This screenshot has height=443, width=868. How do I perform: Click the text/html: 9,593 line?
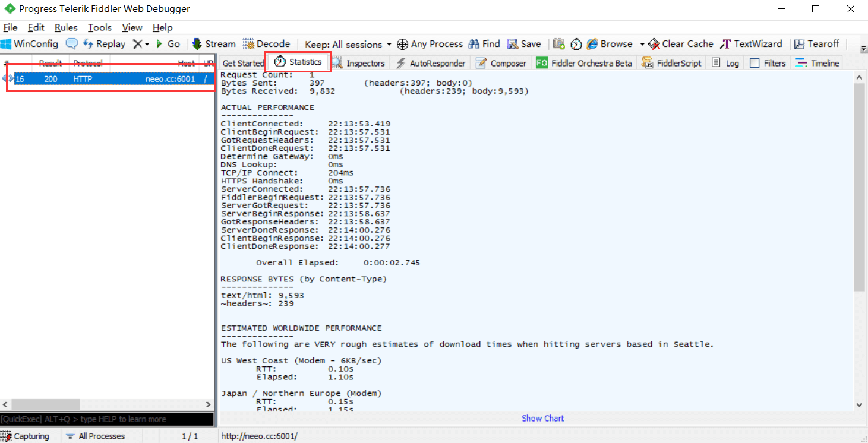[x=262, y=295]
